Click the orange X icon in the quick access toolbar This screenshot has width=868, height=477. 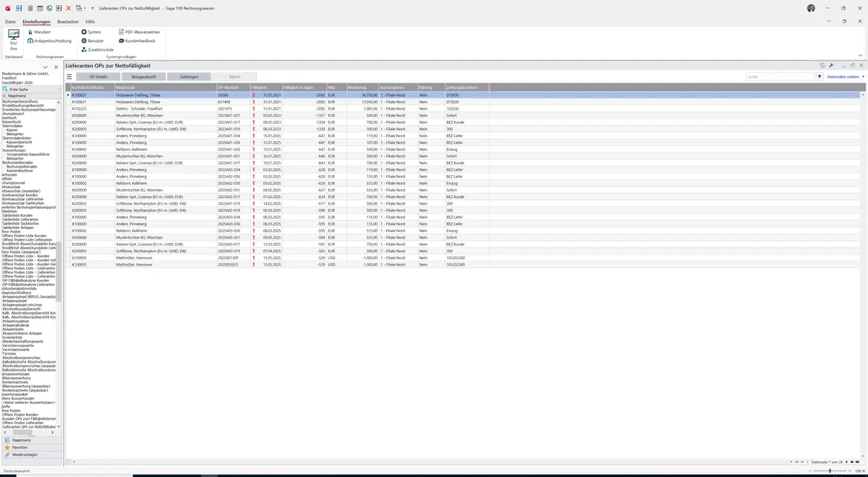(68, 8)
